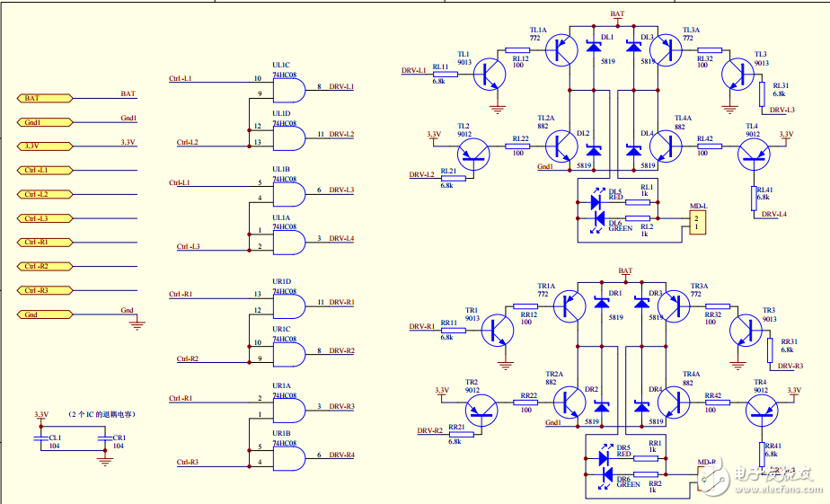
Task: Click transistor TR4 9012 symbol
Action: point(765,414)
